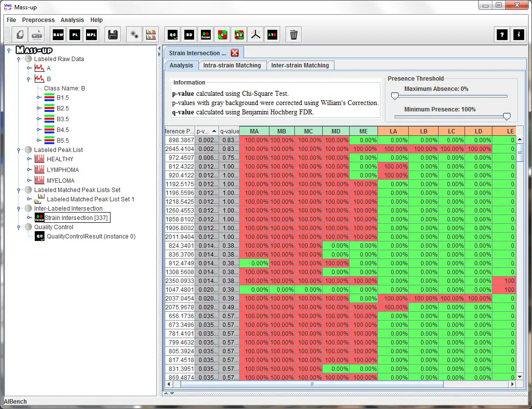Click the peak matching spectra icon

[151, 35]
